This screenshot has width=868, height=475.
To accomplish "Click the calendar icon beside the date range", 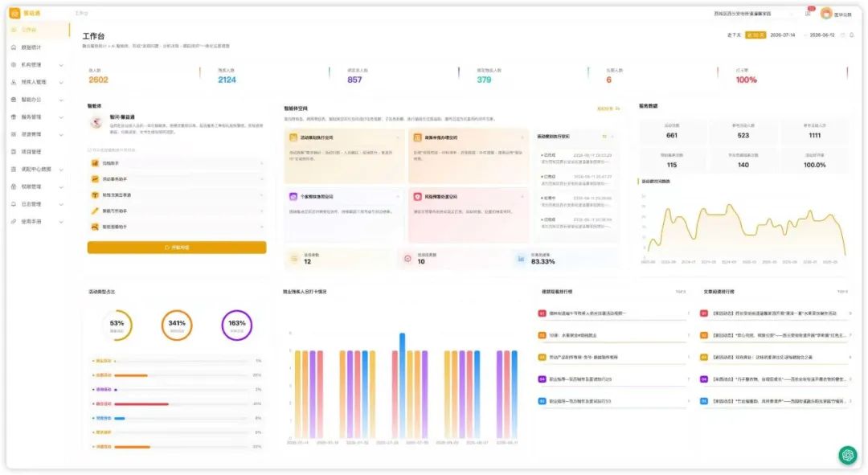I will [842, 35].
